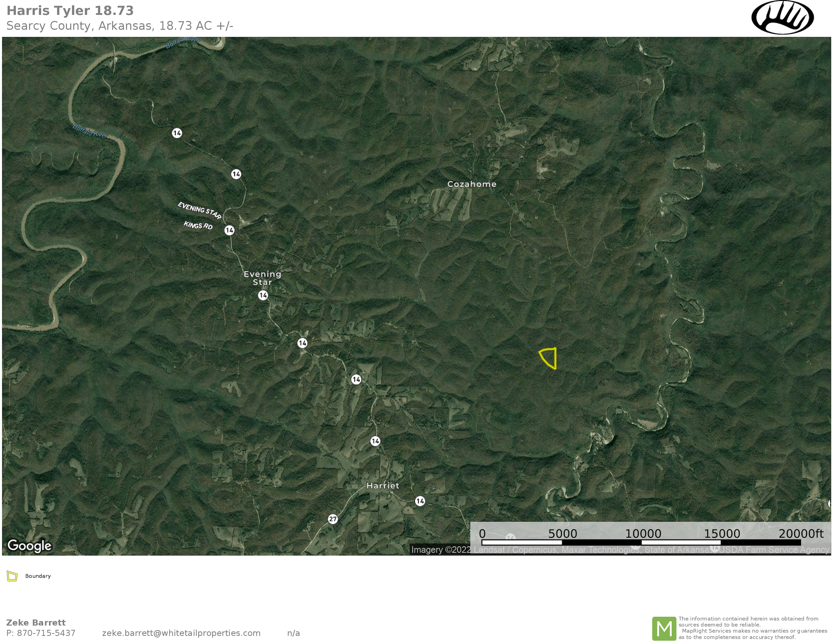This screenshot has width=833, height=644.
Task: Click the Boundary legend text
Action: click(x=38, y=576)
